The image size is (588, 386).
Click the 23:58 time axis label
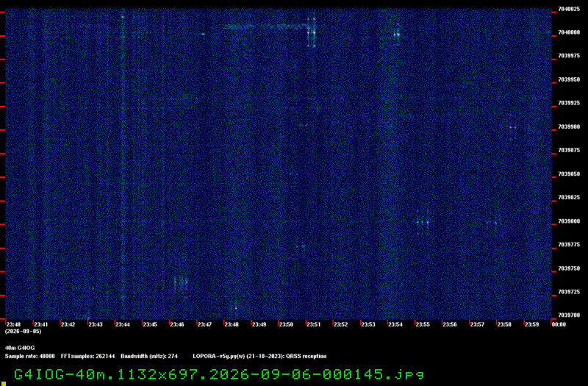(504, 324)
